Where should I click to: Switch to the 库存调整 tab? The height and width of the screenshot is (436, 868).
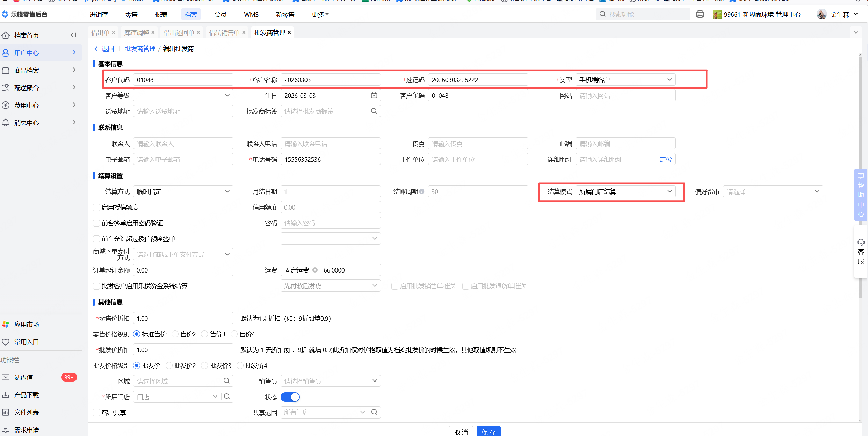pyautogui.click(x=137, y=32)
